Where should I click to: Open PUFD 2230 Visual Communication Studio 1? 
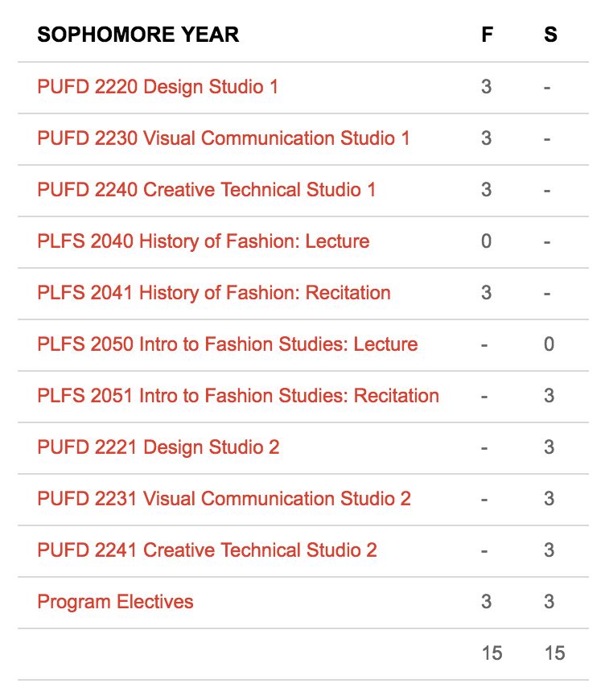pyautogui.click(x=223, y=138)
